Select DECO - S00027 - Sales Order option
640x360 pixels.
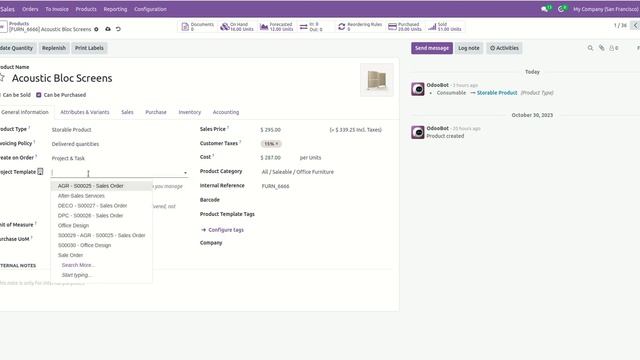click(x=102, y=206)
